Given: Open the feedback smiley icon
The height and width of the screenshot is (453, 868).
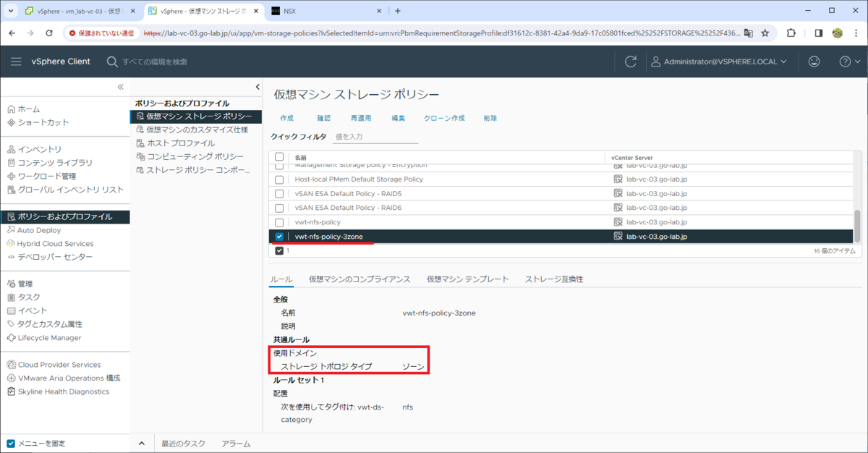Looking at the screenshot, I should pyautogui.click(x=814, y=62).
